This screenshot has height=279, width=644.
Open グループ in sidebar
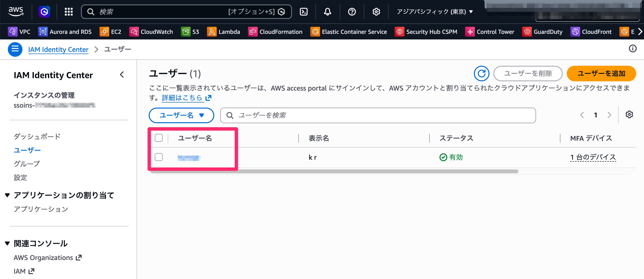point(27,164)
